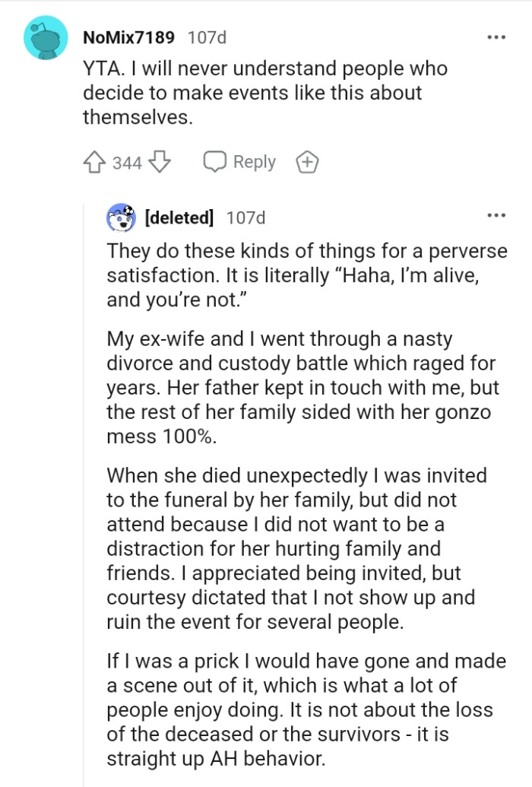The image size is (532, 787).
Task: Click the 344 vote count
Action: tap(126, 161)
